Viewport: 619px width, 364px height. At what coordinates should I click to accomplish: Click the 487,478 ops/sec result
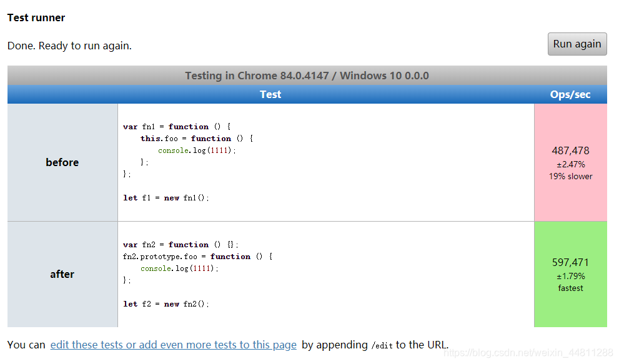click(x=570, y=150)
